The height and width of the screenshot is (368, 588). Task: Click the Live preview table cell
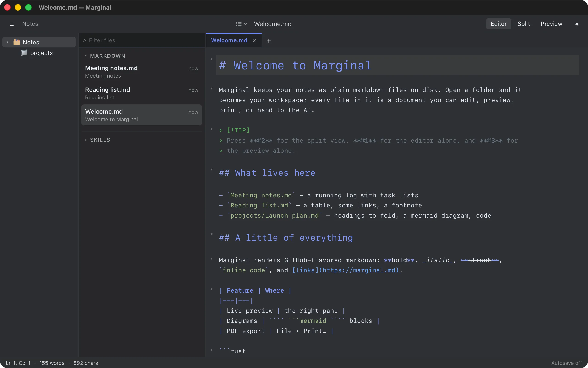[249, 311]
